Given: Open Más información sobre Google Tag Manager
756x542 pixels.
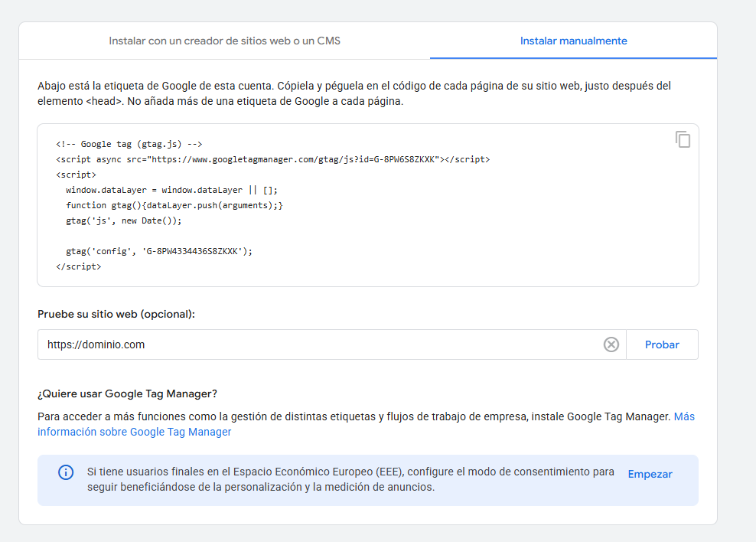Looking at the screenshot, I should 134,431.
